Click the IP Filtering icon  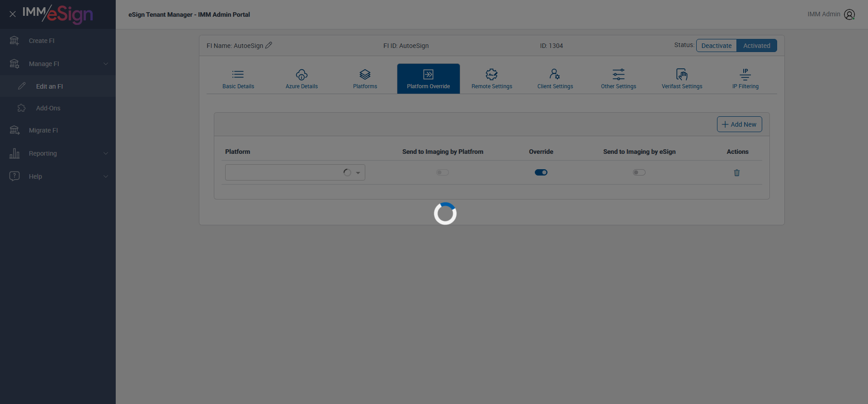pyautogui.click(x=745, y=74)
